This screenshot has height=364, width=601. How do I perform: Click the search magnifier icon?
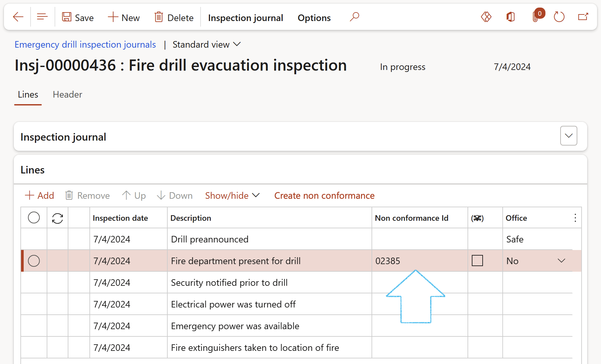[x=354, y=17]
